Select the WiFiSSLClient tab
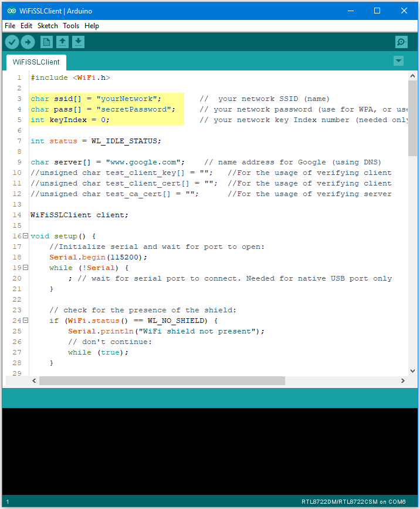This screenshot has height=509, width=420. pyautogui.click(x=36, y=62)
